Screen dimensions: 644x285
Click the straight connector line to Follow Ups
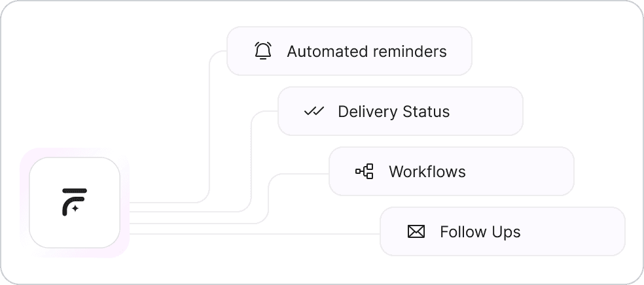click(262, 233)
